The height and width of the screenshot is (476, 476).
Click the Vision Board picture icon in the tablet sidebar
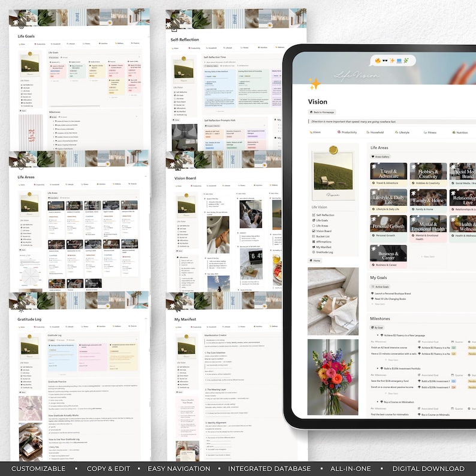314,231
